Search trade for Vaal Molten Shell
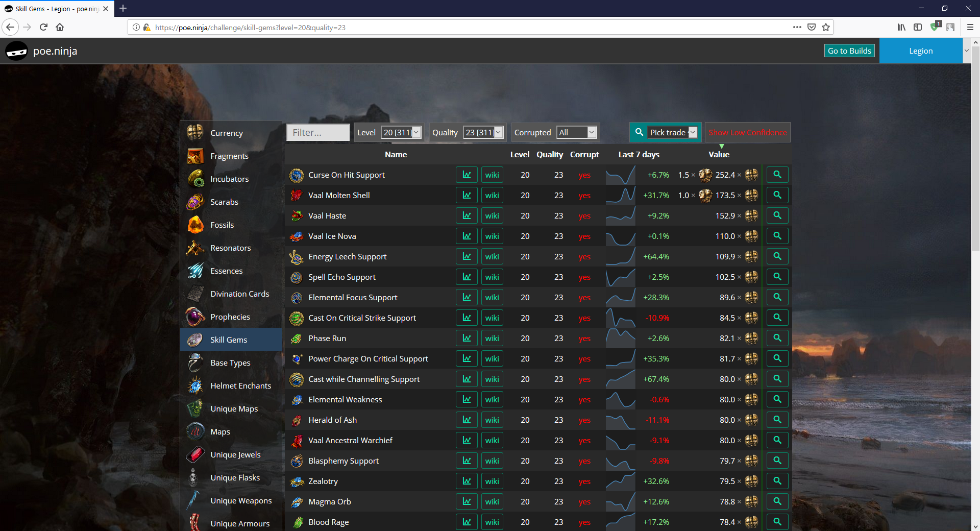Viewport: 980px width, 531px height. pos(777,195)
